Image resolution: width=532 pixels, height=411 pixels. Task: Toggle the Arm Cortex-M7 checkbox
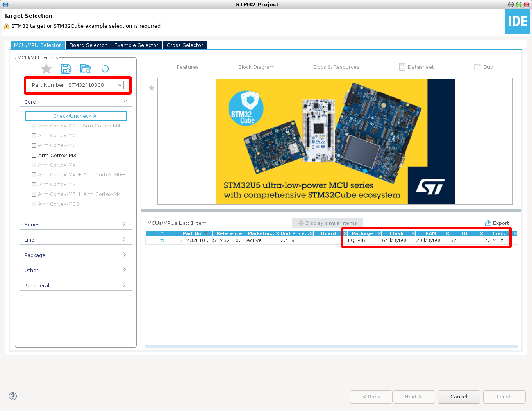click(34, 185)
